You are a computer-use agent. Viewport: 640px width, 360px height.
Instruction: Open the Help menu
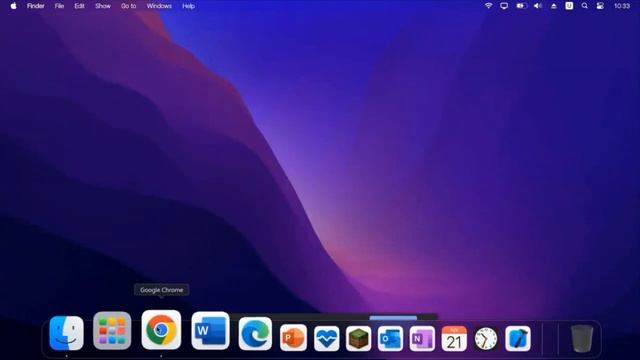(188, 6)
